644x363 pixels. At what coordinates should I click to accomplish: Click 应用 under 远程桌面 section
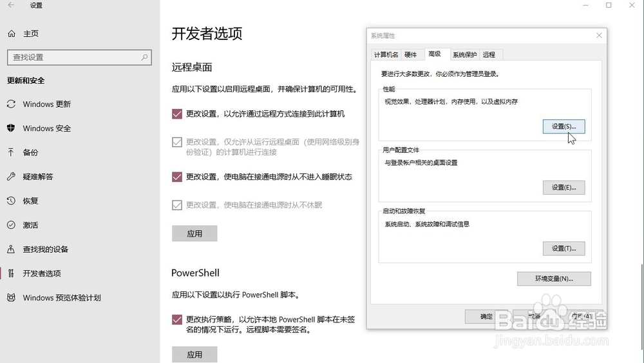point(194,233)
